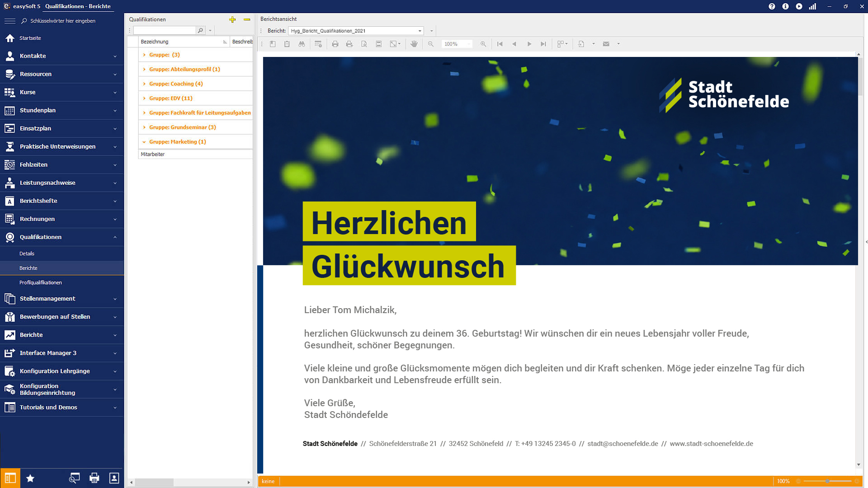Click the Mitarbeiter row
This screenshot has height=488, width=868.
click(x=196, y=154)
